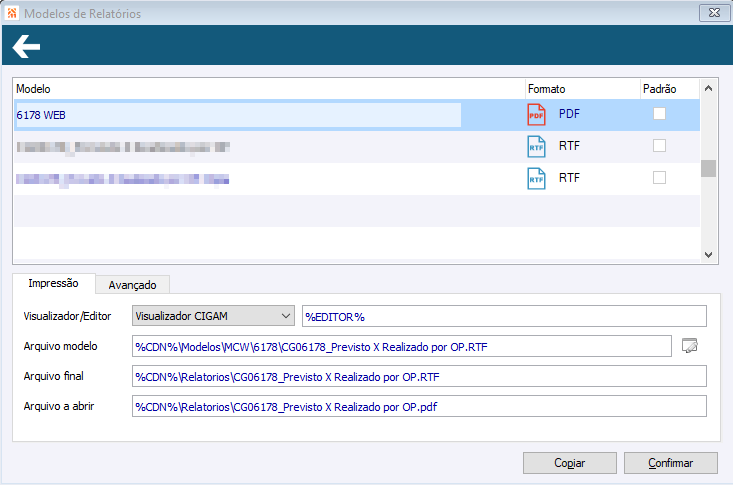Click the Modelo column header
Screen dimensions: 733x485
pos(269,89)
